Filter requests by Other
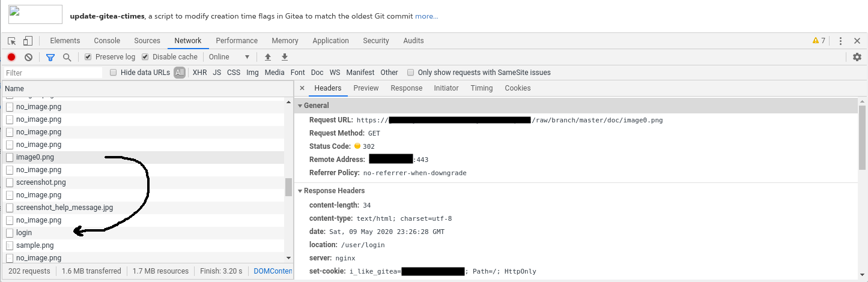 [x=389, y=73]
